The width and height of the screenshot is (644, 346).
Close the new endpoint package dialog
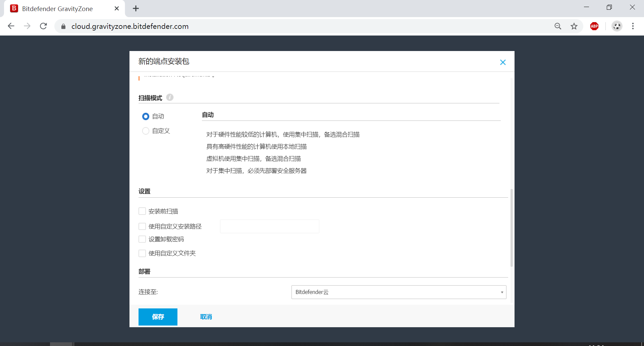pos(503,62)
